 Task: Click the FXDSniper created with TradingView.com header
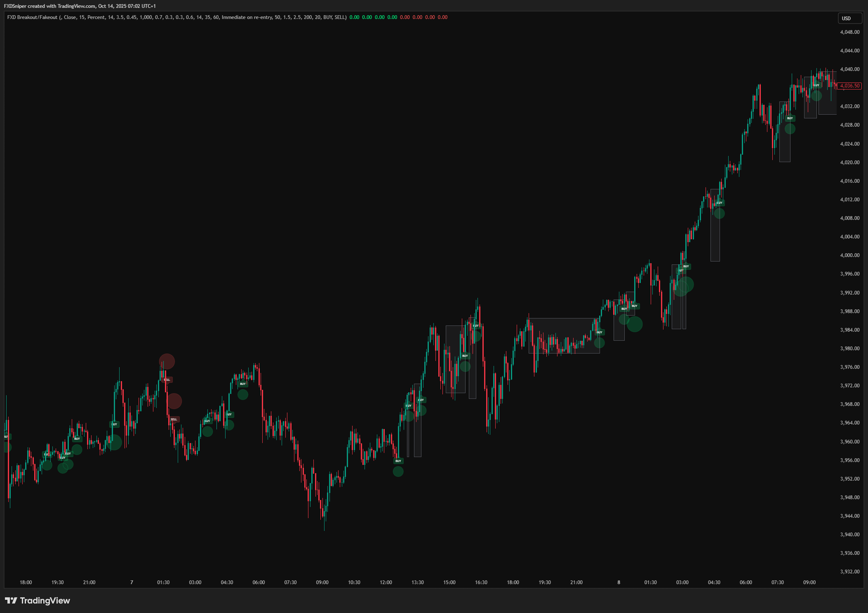click(80, 6)
